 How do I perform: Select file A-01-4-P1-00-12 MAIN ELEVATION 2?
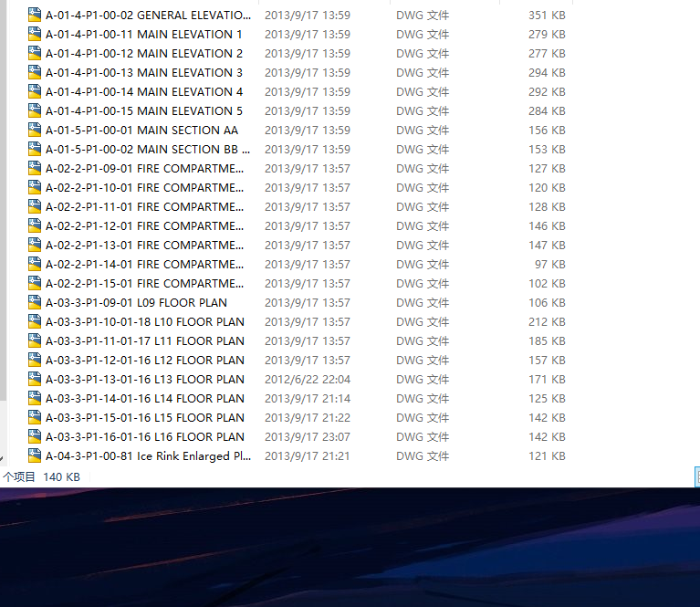pos(144,54)
